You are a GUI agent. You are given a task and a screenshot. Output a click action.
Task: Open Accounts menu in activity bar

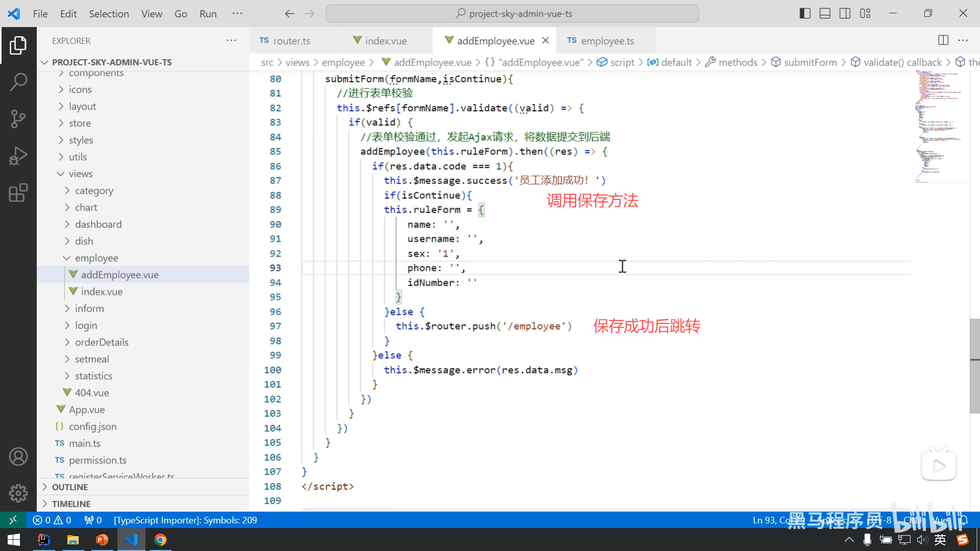18,457
